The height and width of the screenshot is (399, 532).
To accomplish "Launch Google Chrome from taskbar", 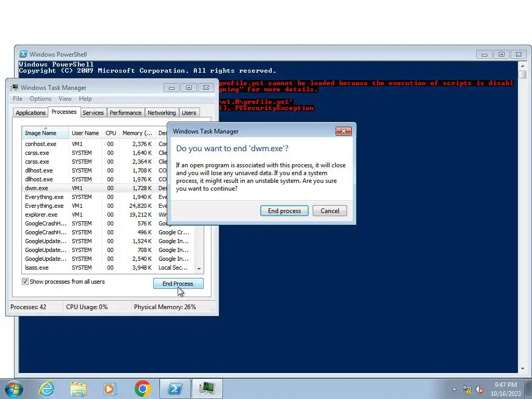I will click(142, 389).
